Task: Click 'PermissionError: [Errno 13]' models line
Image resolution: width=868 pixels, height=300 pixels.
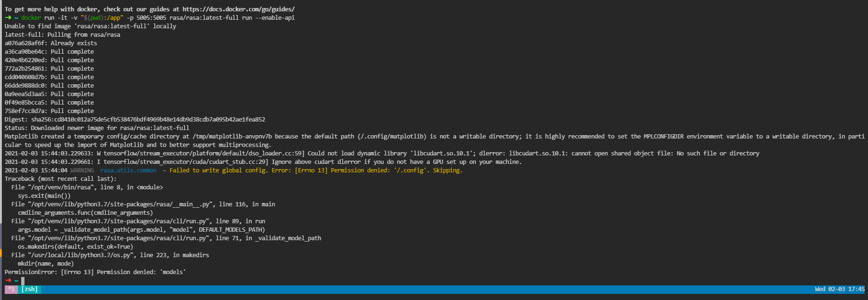Action: click(x=96, y=272)
